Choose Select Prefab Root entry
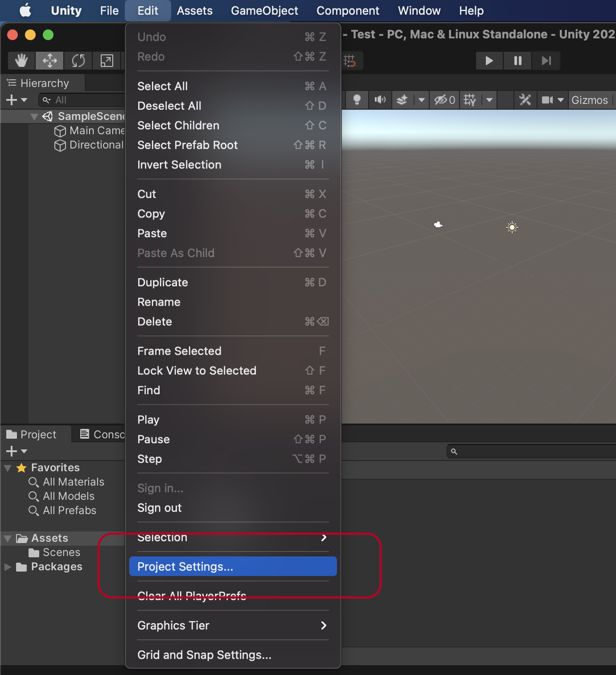616x675 pixels. 233,145
